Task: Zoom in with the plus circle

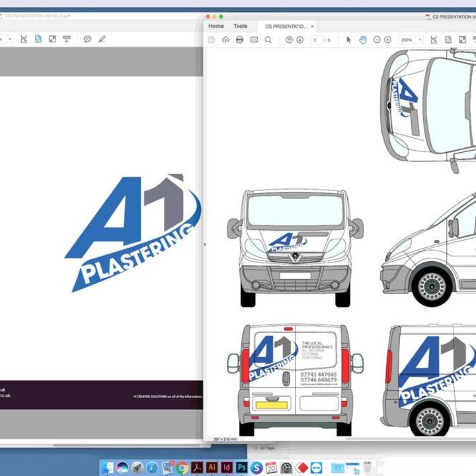Action: (387, 40)
